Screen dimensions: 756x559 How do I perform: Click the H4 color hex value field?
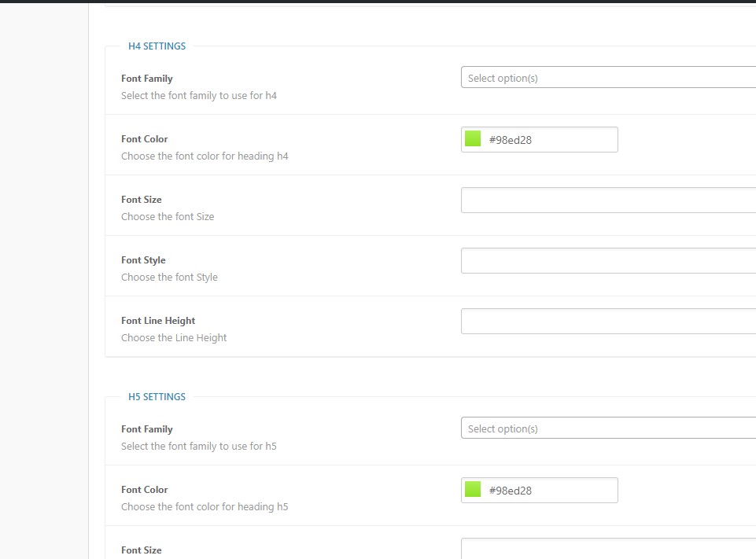click(x=549, y=140)
